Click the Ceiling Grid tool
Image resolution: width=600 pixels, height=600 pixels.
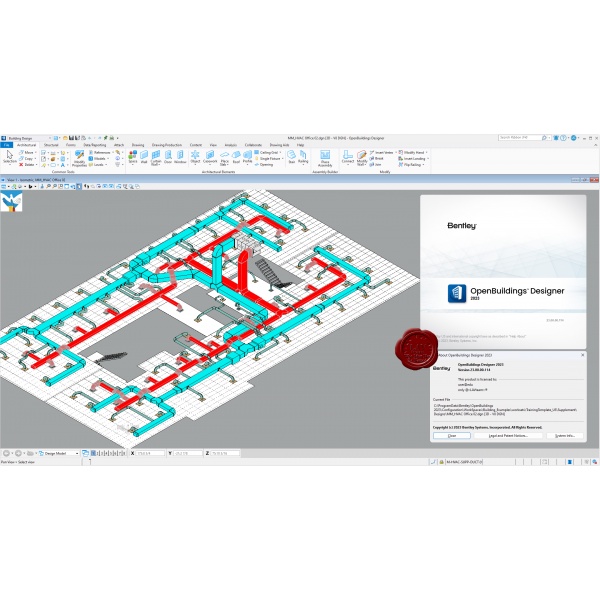267,152
